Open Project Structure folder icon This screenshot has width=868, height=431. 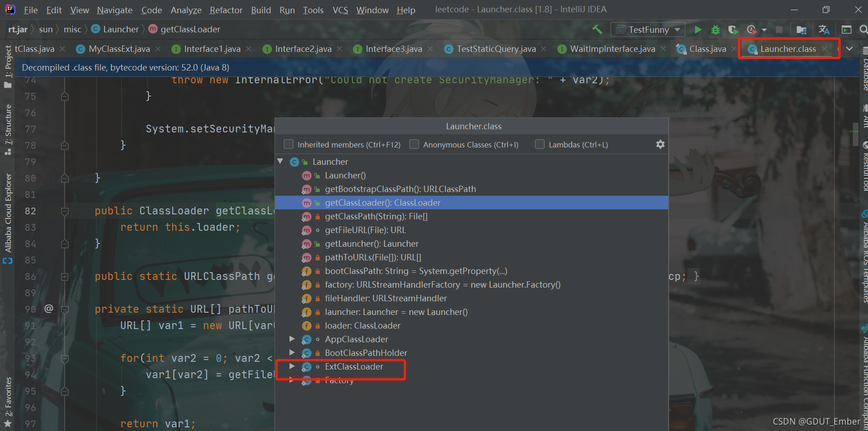802,30
